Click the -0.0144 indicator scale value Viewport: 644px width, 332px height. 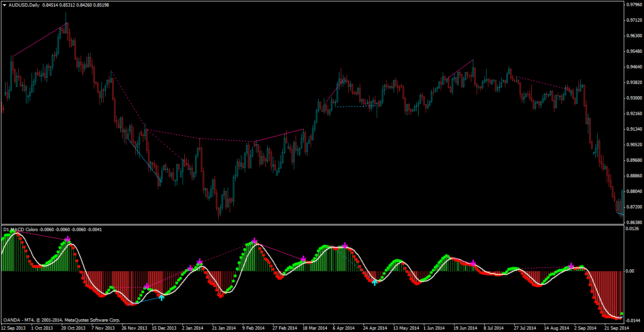coord(633,320)
